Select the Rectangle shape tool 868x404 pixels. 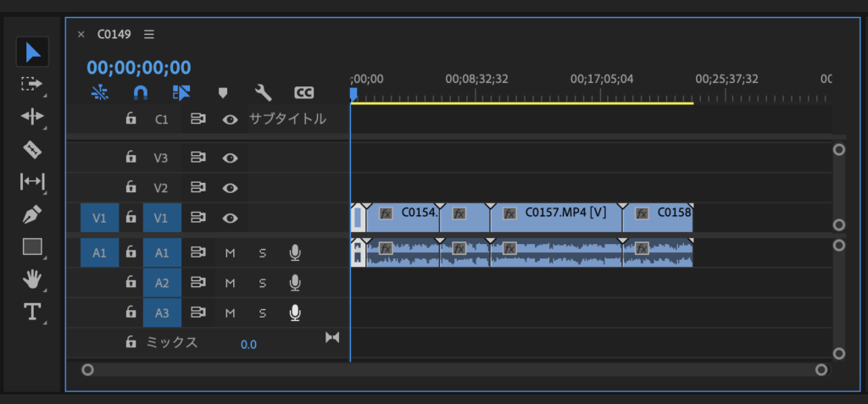(32, 246)
